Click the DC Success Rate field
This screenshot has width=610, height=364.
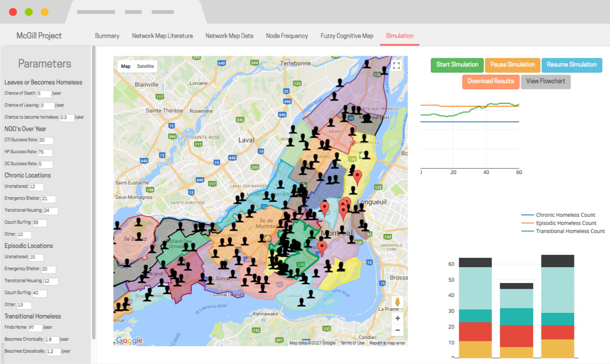click(45, 164)
